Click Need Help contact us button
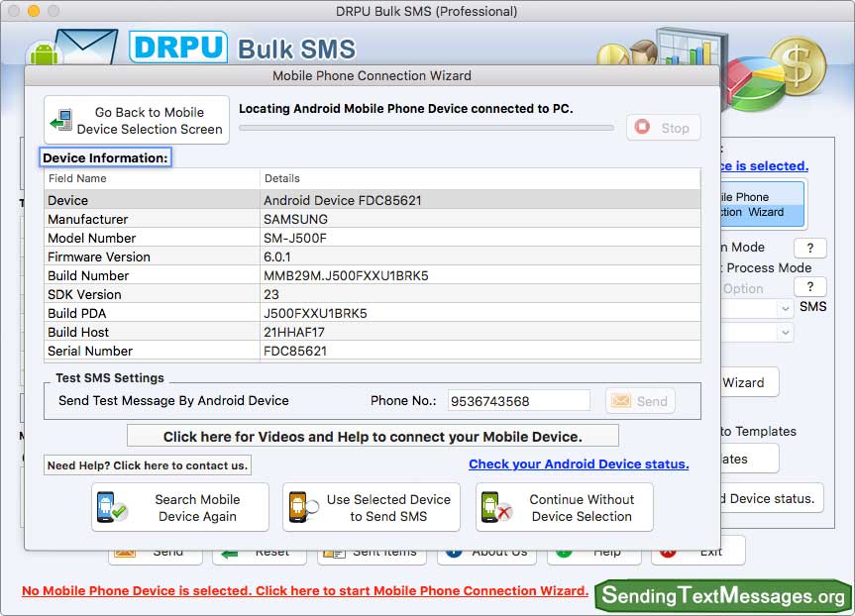Image resolution: width=855 pixels, height=616 pixels. tap(148, 465)
